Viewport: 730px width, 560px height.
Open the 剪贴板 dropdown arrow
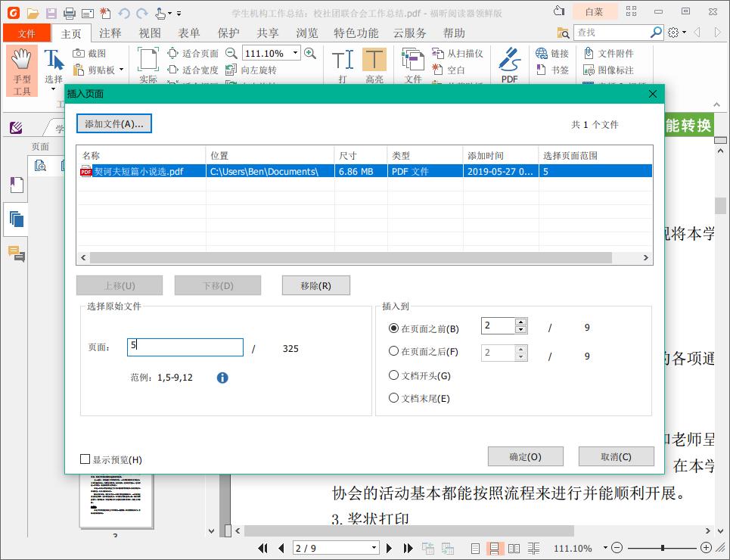121,70
